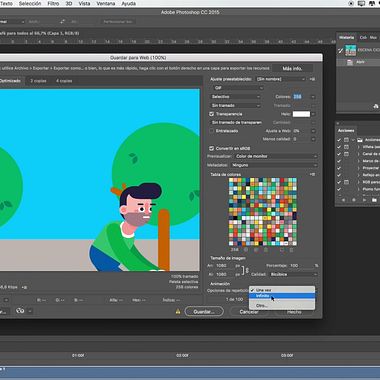380x380 pixels.
Task: Open the Metadatos Ninguno dropdown
Action: pyautogui.click(x=274, y=165)
